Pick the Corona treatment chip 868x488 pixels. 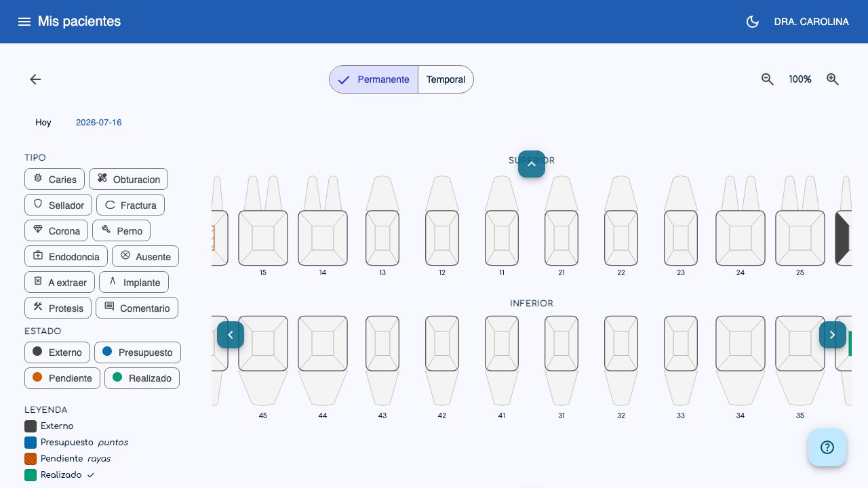[57, 231]
